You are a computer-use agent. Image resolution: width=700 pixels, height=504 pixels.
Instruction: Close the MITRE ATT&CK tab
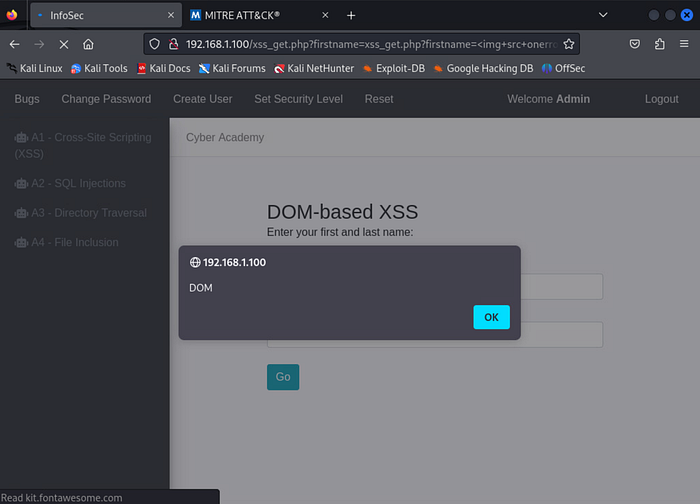click(325, 15)
